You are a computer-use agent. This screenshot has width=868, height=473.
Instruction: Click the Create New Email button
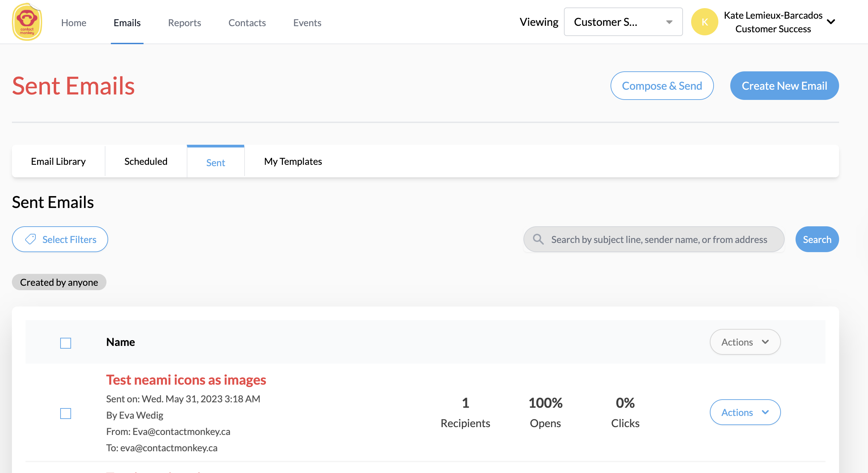[x=784, y=86]
